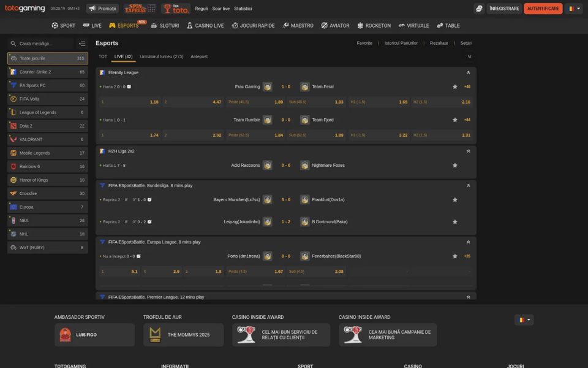The width and height of the screenshot is (588, 368).
Task: Select Counter-Strike 2 in the sidebar
Action: tap(48, 72)
